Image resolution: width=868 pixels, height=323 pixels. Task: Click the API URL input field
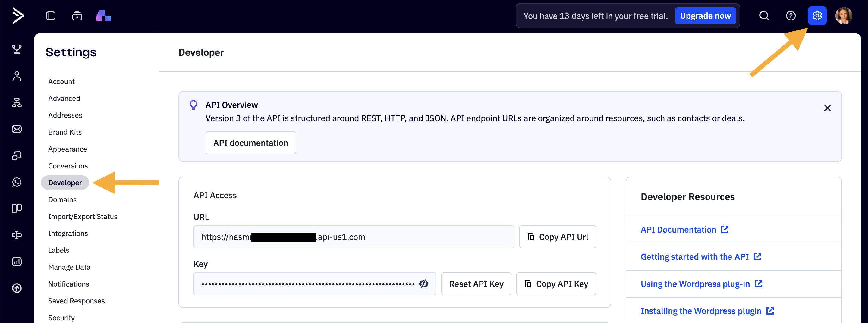[x=354, y=237]
